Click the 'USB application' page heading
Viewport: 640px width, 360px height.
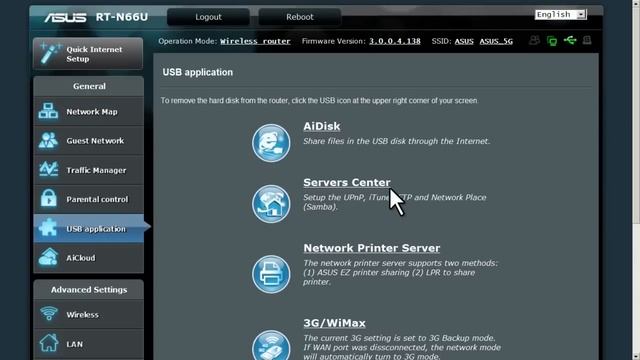click(x=198, y=72)
